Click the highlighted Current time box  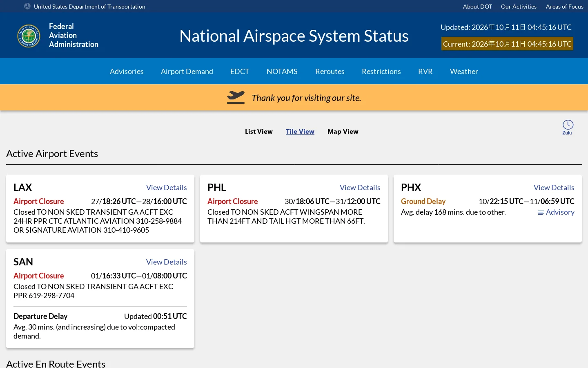[x=507, y=44]
